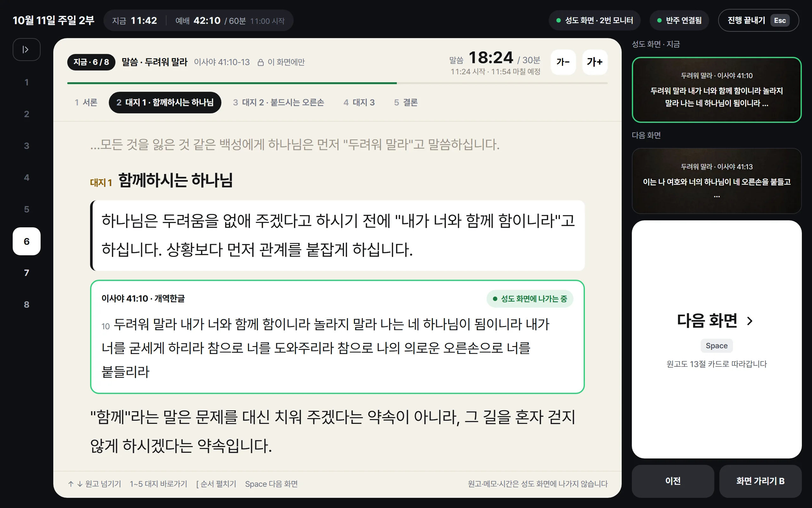Select the next screen thumbnail 이사야 41:13
This screenshot has height=508, width=812.
[717, 181]
